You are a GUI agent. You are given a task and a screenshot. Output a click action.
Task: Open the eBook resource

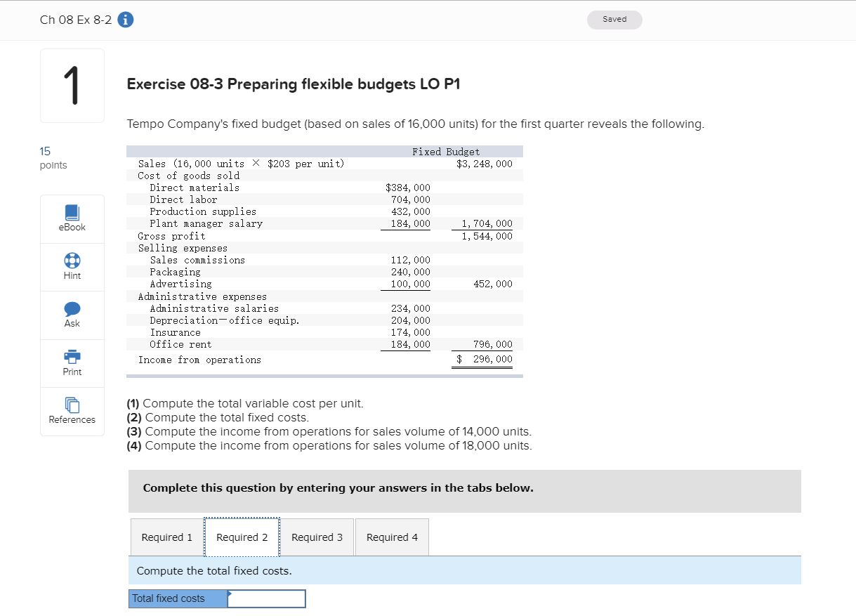point(72,218)
